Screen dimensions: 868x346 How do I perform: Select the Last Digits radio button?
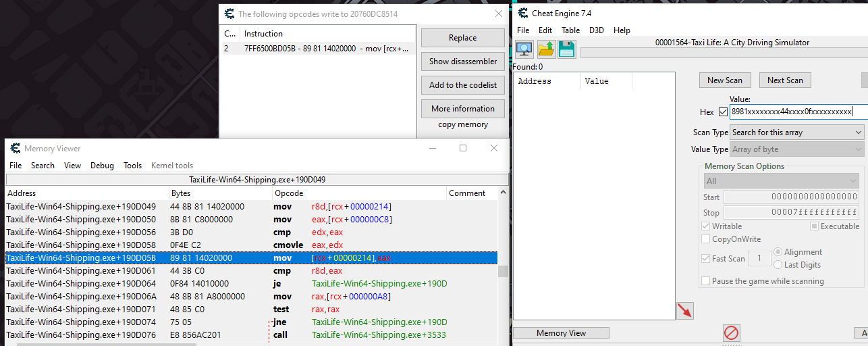point(778,265)
